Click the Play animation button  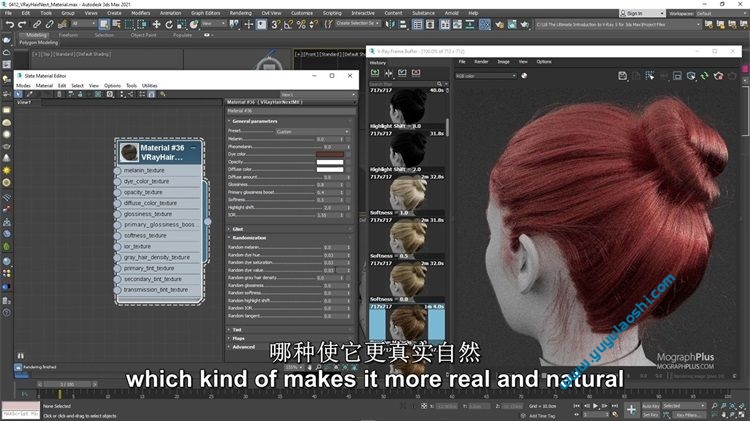coord(596,406)
